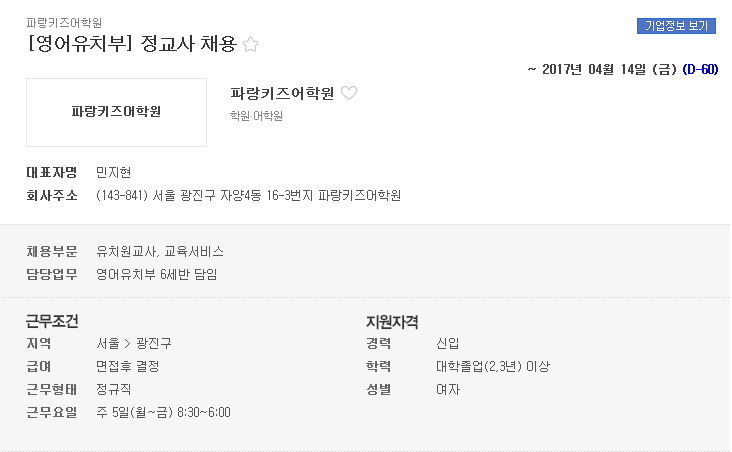Click the 주 5일(월~금) 8:30~6:00 schedule

coord(163,412)
